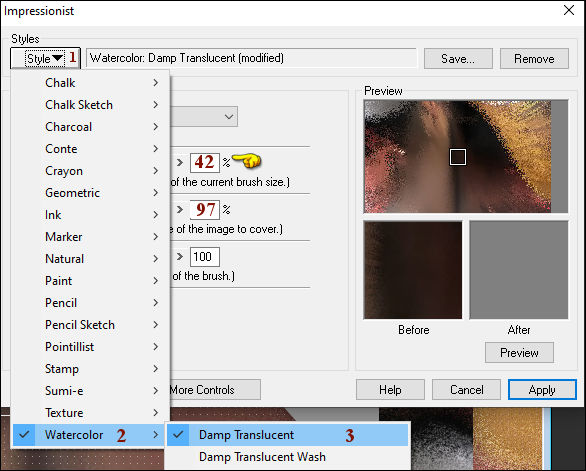Screen dimensions: 586x471
Task: Open the combo box behind the style menu
Action: (x=204, y=117)
